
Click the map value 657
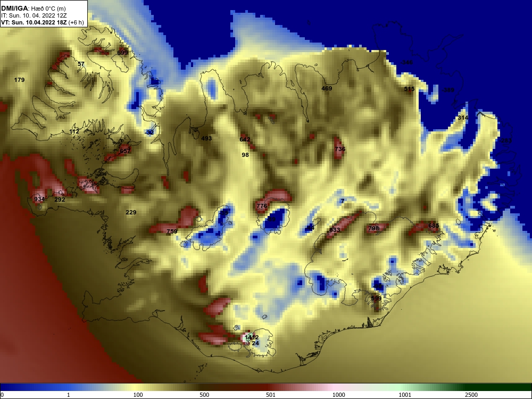click(125, 151)
